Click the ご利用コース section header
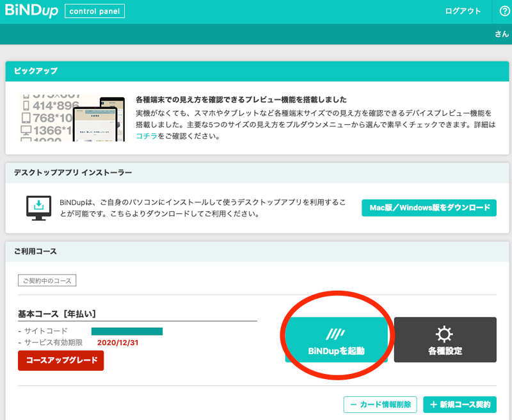Image resolution: width=512 pixels, height=420 pixels. click(x=257, y=252)
